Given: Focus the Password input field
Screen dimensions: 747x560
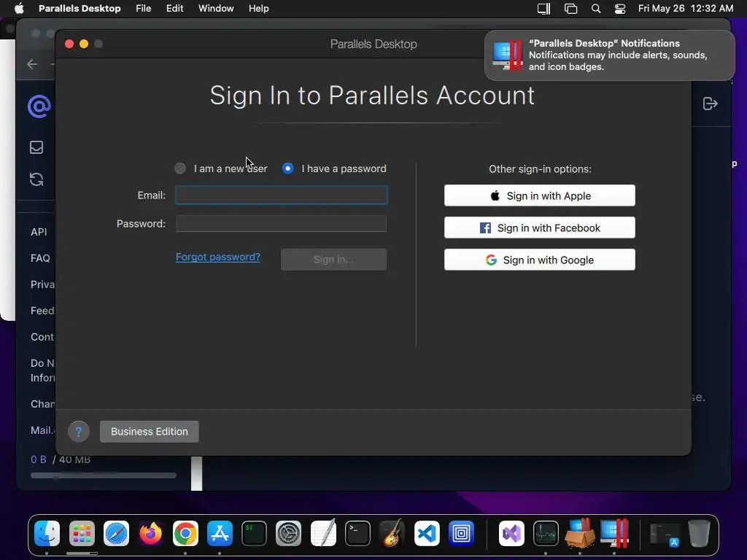Looking at the screenshot, I should point(282,224).
